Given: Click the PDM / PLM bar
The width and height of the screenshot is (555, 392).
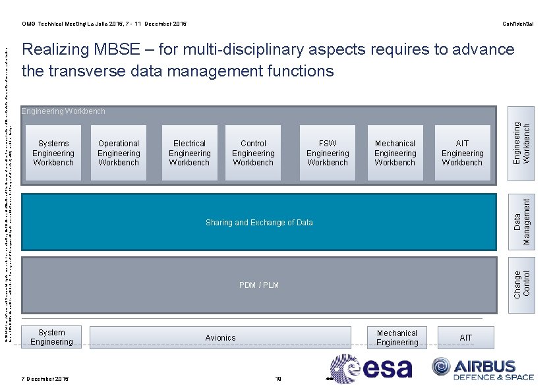Looking at the screenshot, I should pyautogui.click(x=259, y=285).
